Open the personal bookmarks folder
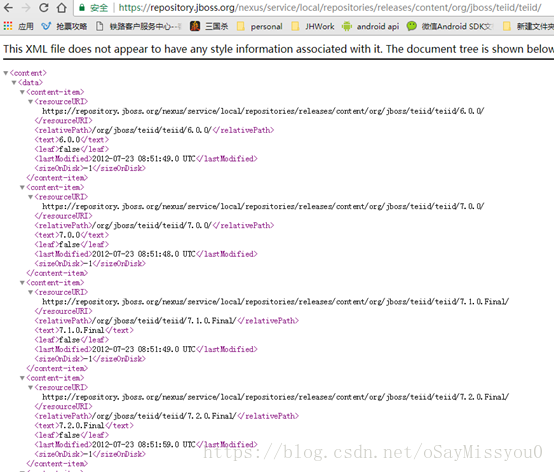Screen dimensions: 554x472 pos(260,26)
